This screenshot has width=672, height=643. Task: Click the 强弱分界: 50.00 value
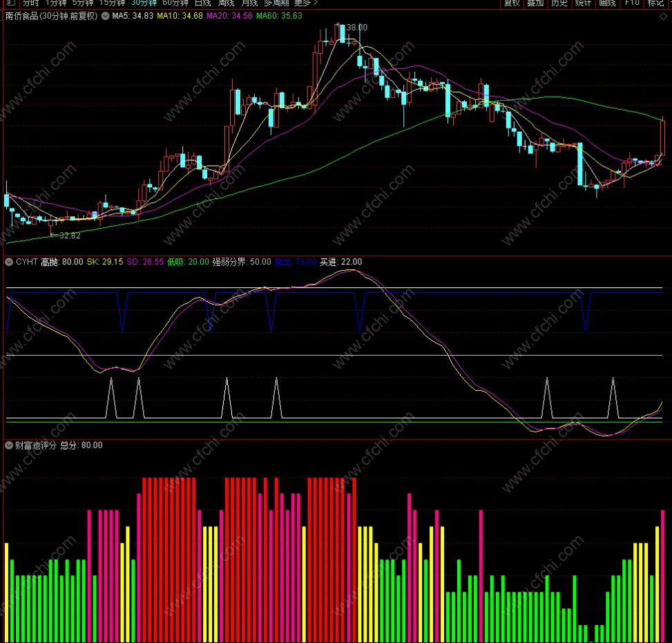click(x=242, y=262)
